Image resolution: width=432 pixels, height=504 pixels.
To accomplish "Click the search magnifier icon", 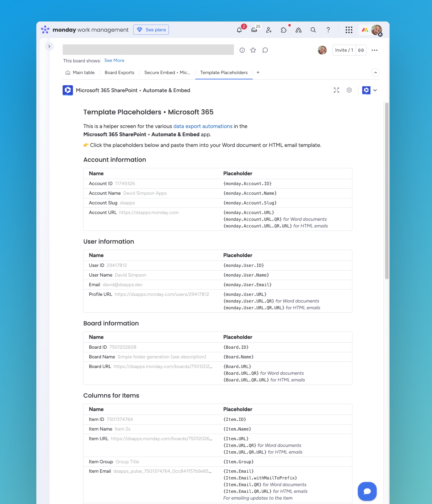I will click(x=313, y=30).
